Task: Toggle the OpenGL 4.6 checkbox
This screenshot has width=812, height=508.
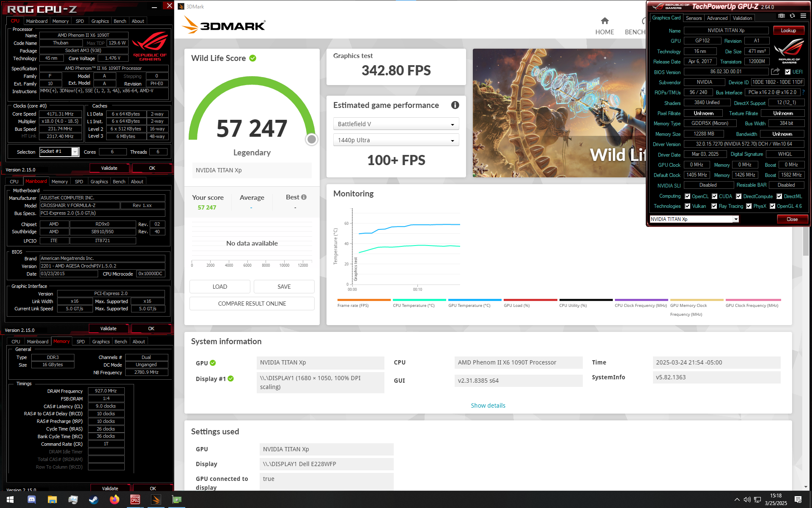Action: [773, 206]
